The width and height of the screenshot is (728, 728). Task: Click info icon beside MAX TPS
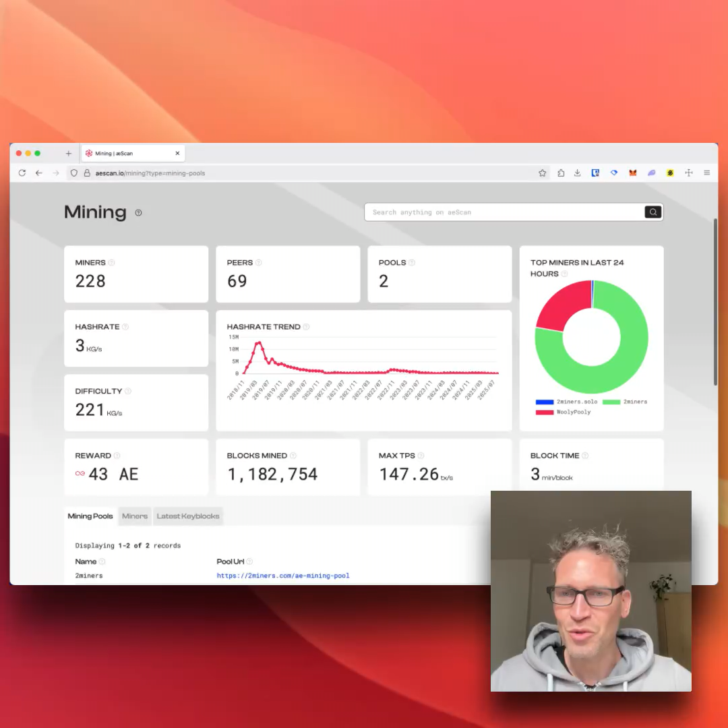421,456
